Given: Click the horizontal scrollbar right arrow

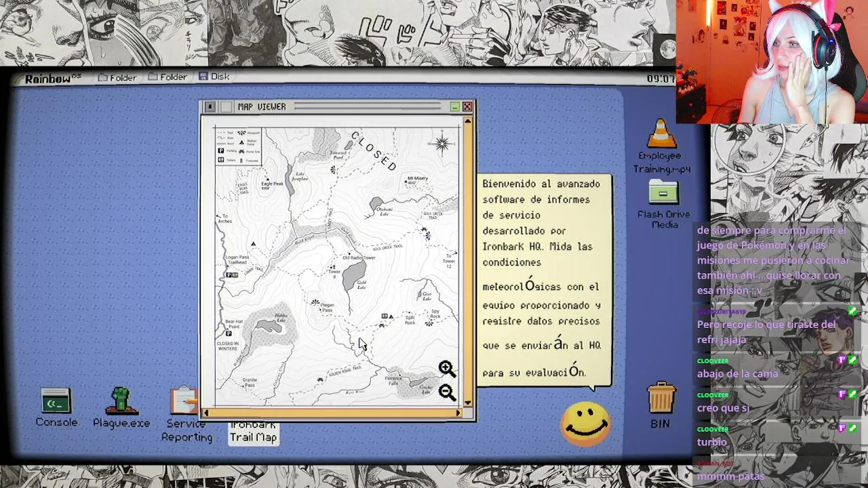Looking at the screenshot, I should coord(458,413).
